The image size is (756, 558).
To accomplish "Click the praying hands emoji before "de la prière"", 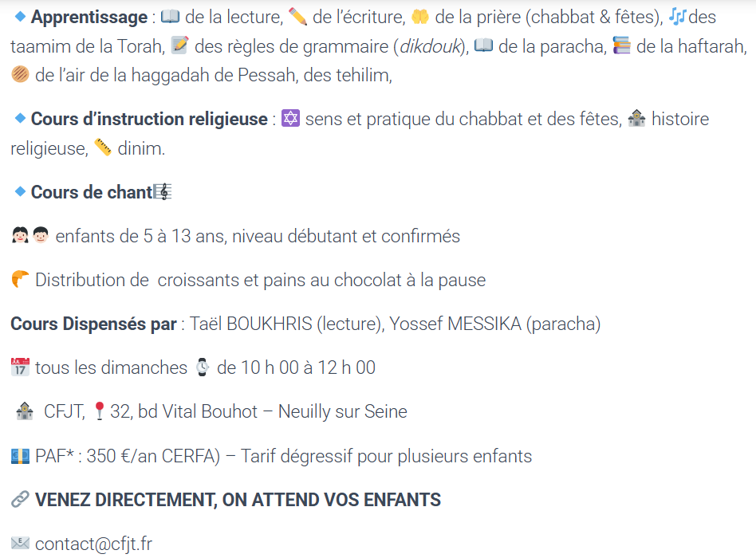I will coord(420,17).
